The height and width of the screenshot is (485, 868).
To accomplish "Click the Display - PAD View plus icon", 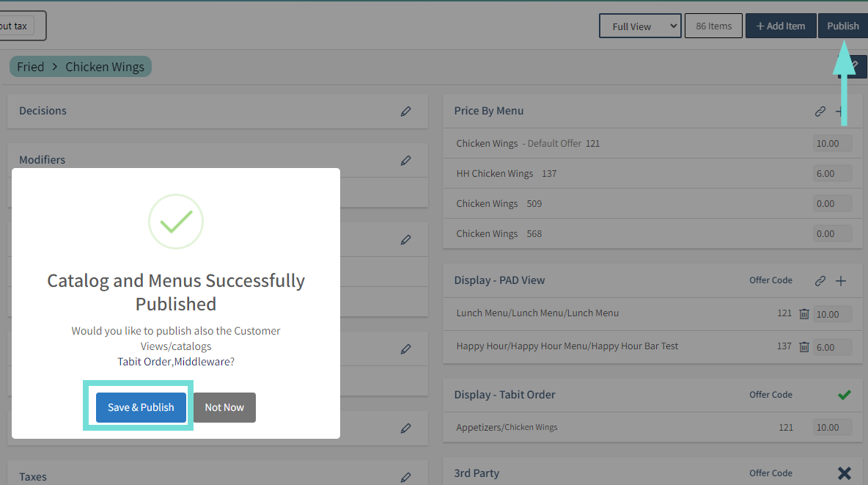I will (x=841, y=281).
